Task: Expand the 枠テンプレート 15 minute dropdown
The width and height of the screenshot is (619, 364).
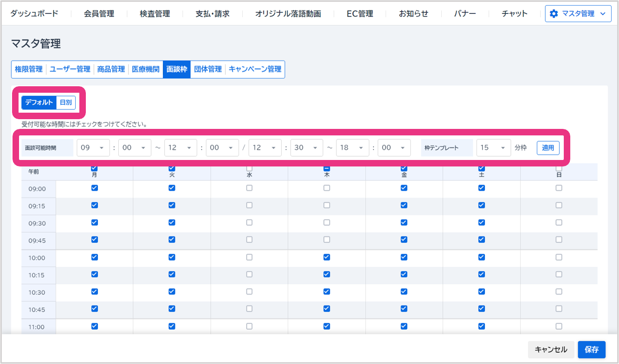Action: click(493, 147)
